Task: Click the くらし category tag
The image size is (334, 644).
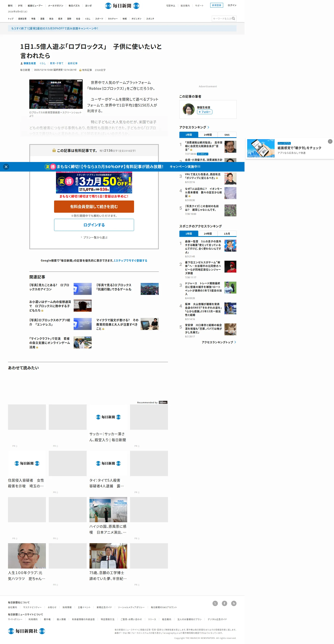Action: pyautogui.click(x=43, y=63)
